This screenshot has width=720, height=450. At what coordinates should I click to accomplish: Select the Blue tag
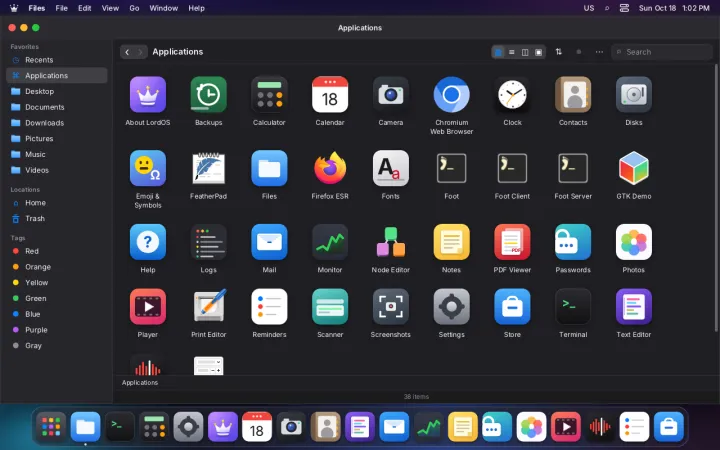(x=57, y=314)
